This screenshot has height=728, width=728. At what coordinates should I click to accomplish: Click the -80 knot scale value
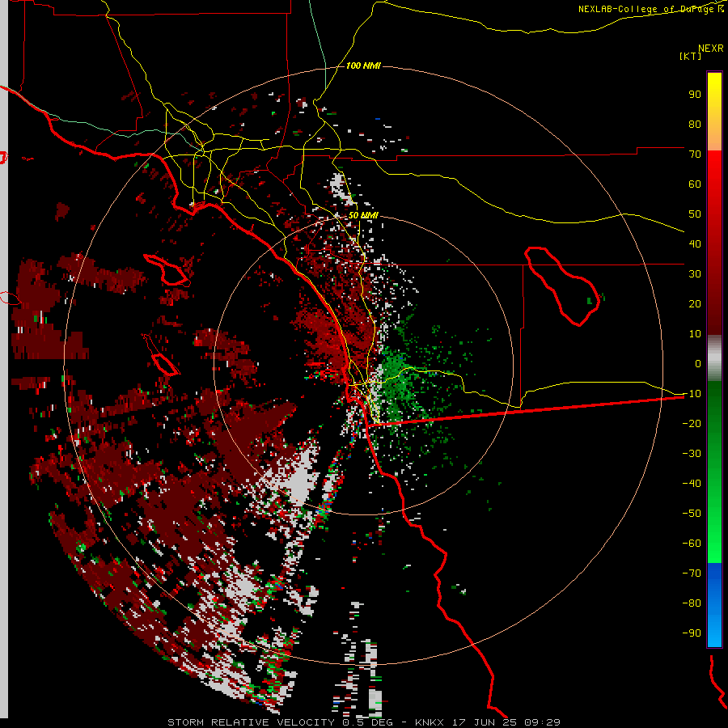point(692,603)
